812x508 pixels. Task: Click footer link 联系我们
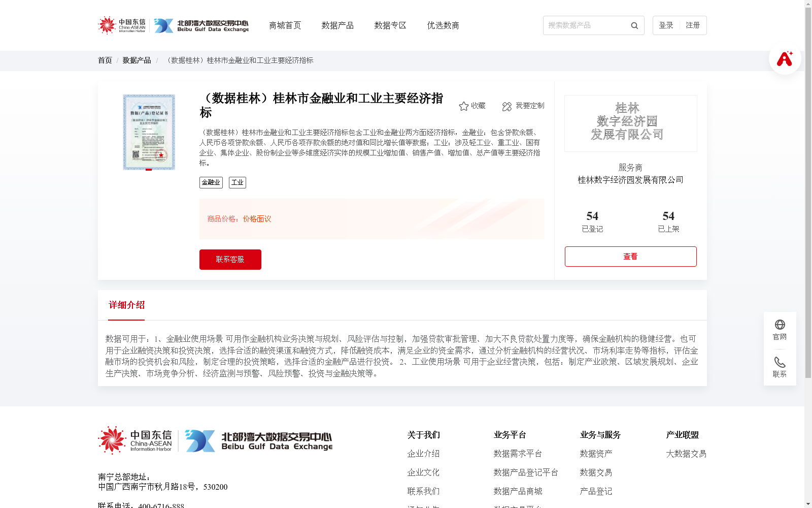click(423, 491)
